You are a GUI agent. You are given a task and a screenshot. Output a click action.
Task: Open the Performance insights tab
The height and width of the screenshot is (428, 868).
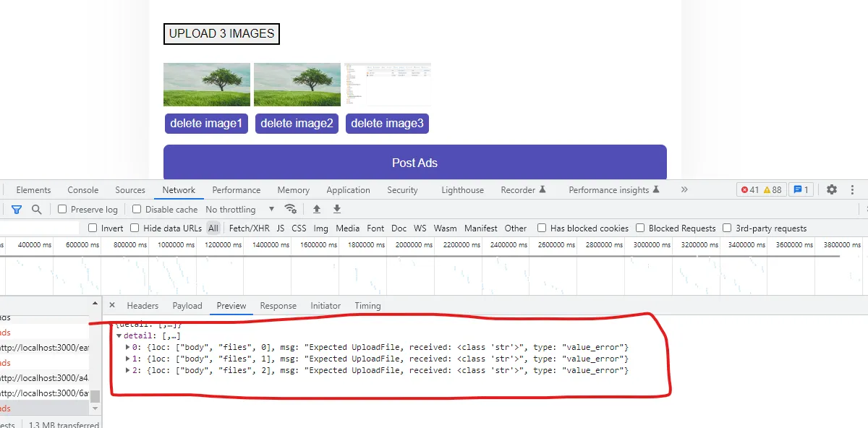pos(614,189)
